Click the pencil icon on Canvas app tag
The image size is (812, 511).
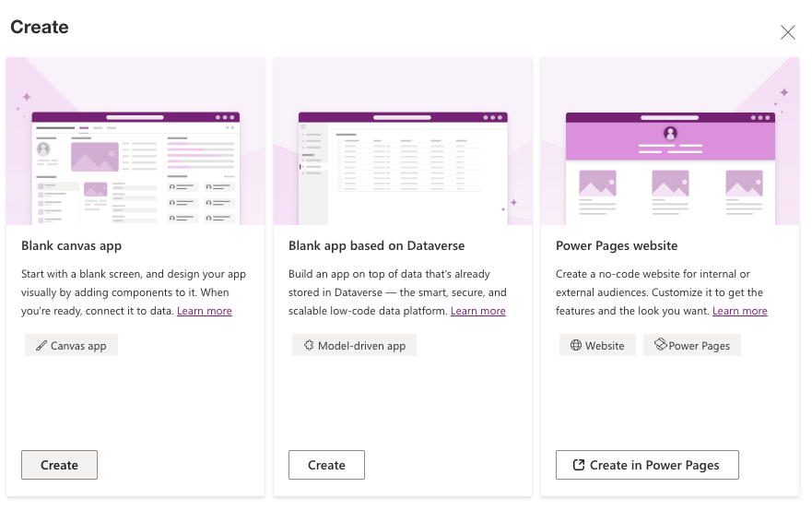tap(41, 346)
